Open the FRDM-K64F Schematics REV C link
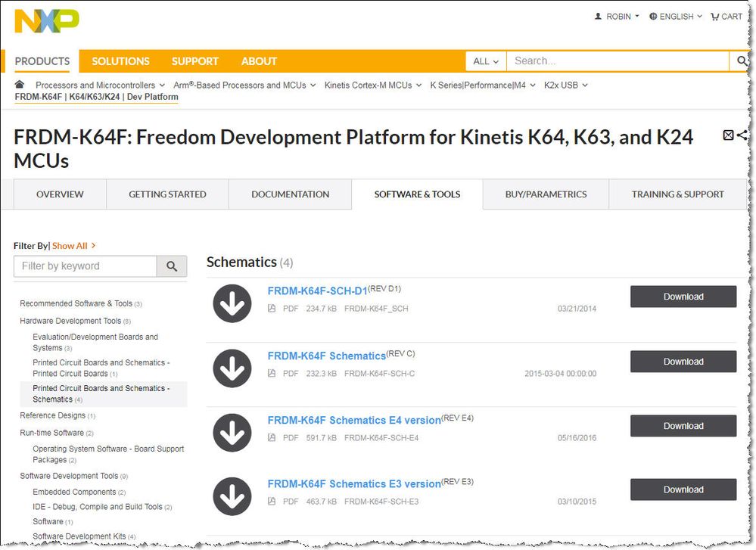 pyautogui.click(x=326, y=356)
